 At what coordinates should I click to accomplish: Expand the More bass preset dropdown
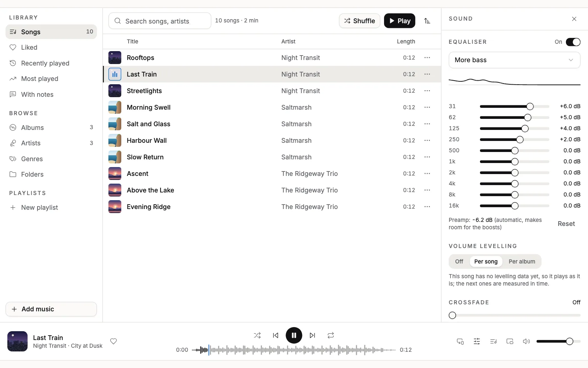pyautogui.click(x=514, y=60)
